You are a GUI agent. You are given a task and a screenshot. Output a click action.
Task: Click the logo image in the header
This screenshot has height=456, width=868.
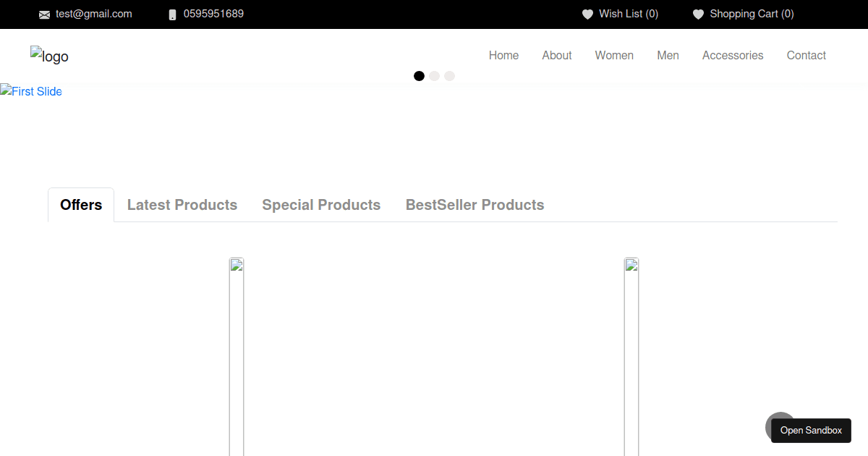[49, 56]
